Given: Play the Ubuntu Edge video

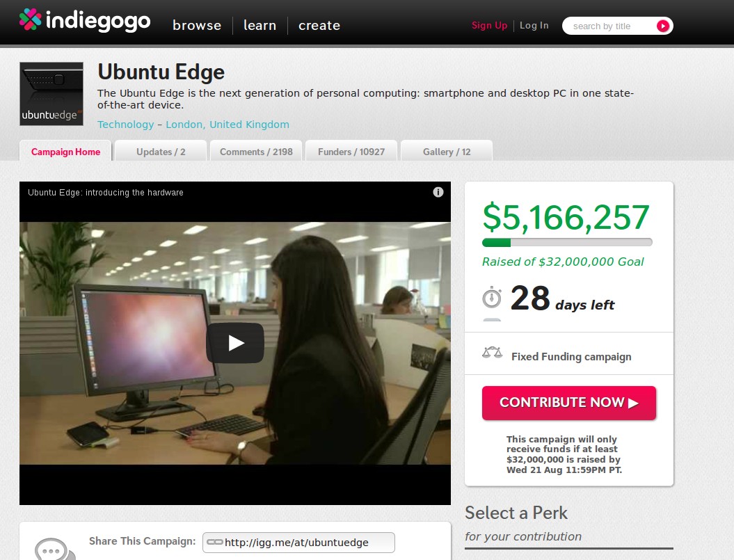Looking at the screenshot, I should click(235, 343).
